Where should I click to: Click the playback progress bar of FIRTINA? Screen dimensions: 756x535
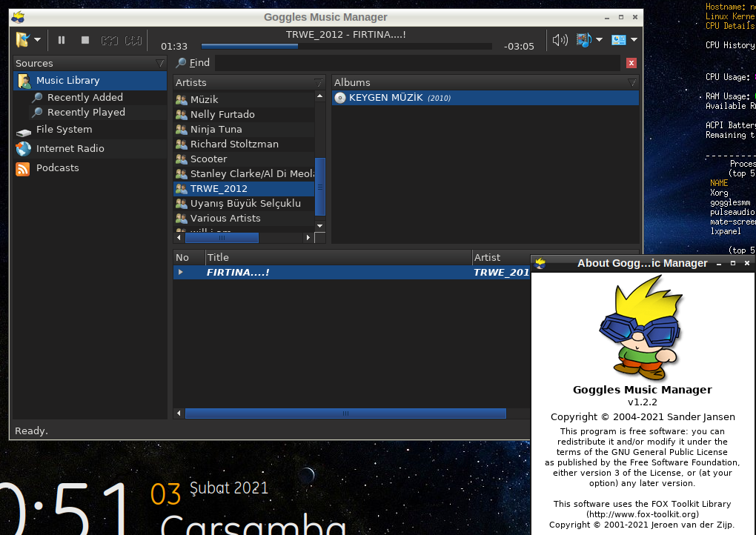(346, 46)
